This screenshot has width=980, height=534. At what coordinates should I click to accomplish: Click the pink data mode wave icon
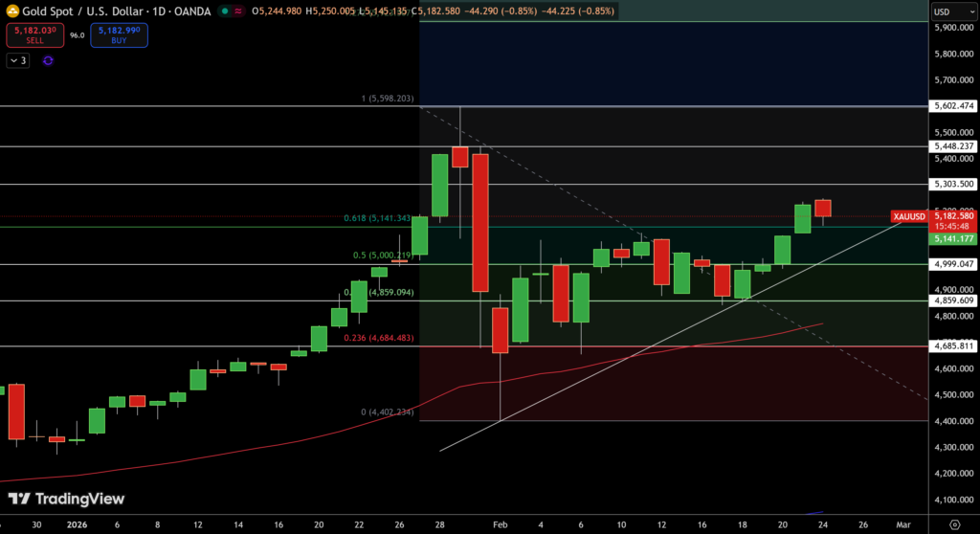[237, 11]
